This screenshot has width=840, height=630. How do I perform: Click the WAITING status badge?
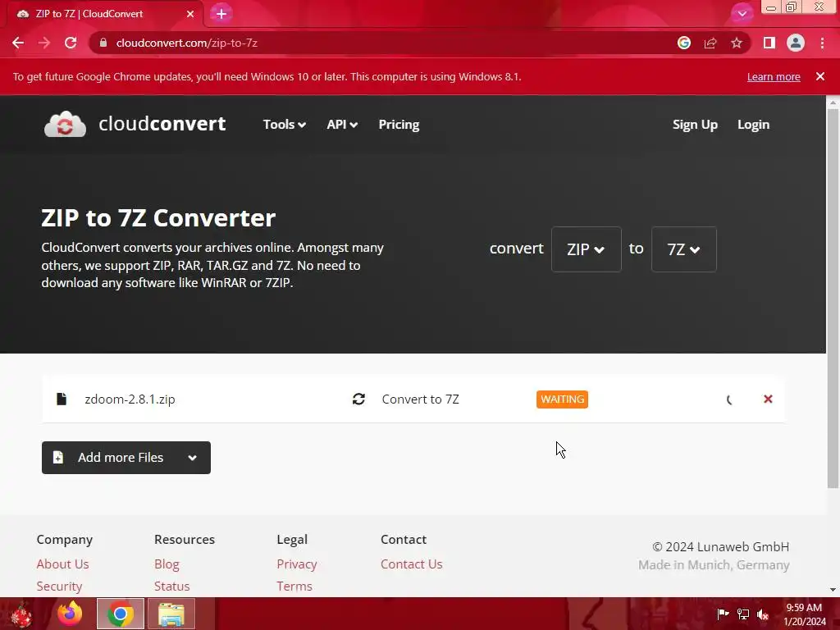(562, 399)
